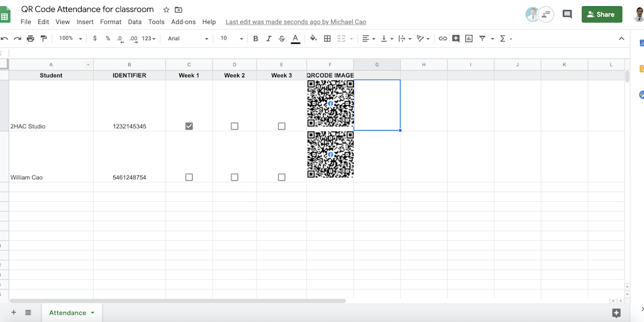Toggle Week 2 checkbox for 2HAC Studio

(235, 126)
